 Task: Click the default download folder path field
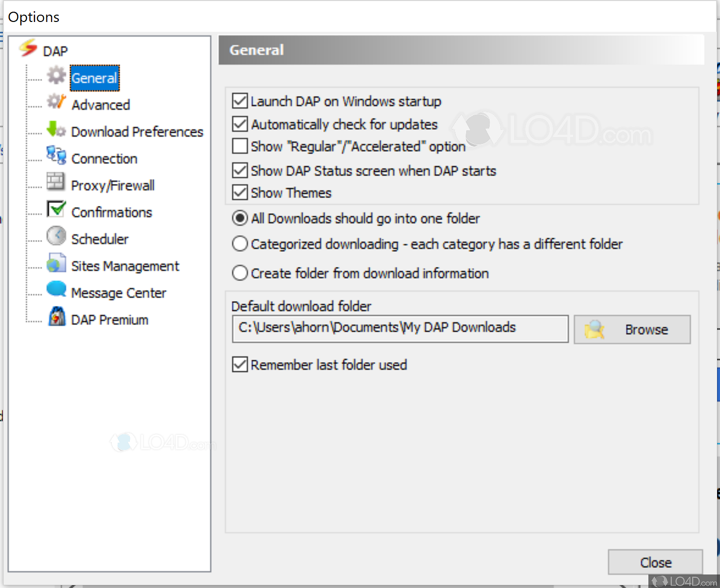(x=400, y=328)
